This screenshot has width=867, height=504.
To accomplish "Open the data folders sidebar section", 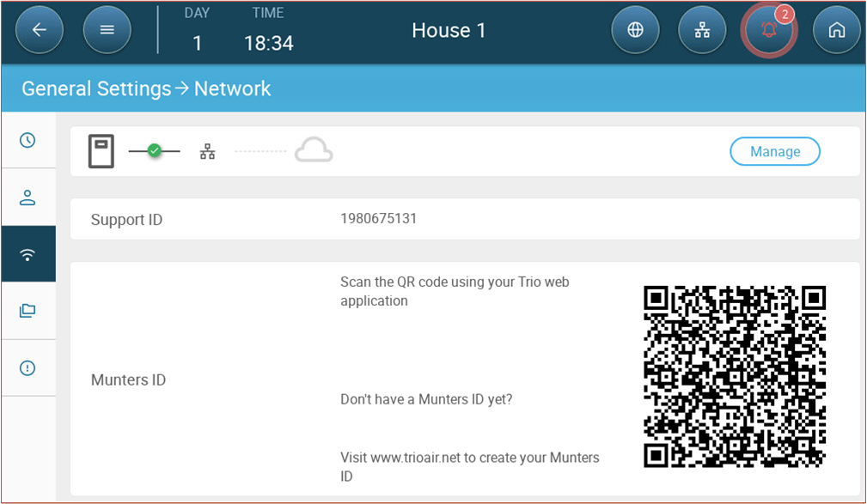I will [26, 311].
